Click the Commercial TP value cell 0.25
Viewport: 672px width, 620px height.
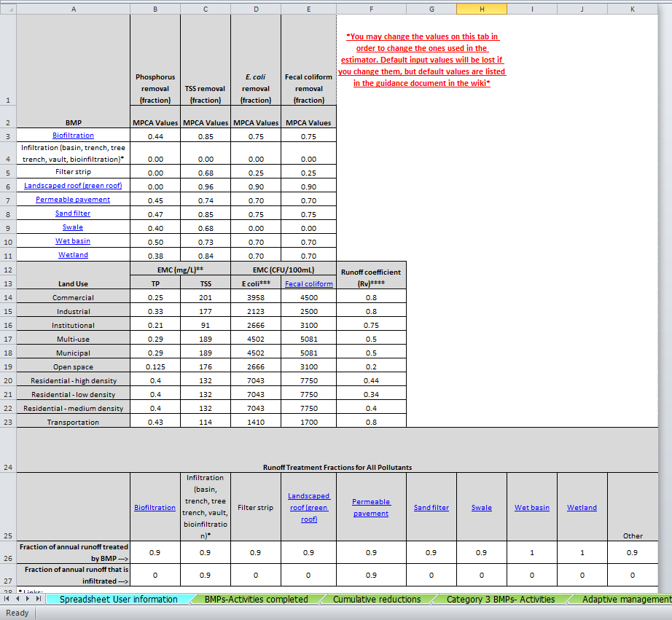pos(155,298)
